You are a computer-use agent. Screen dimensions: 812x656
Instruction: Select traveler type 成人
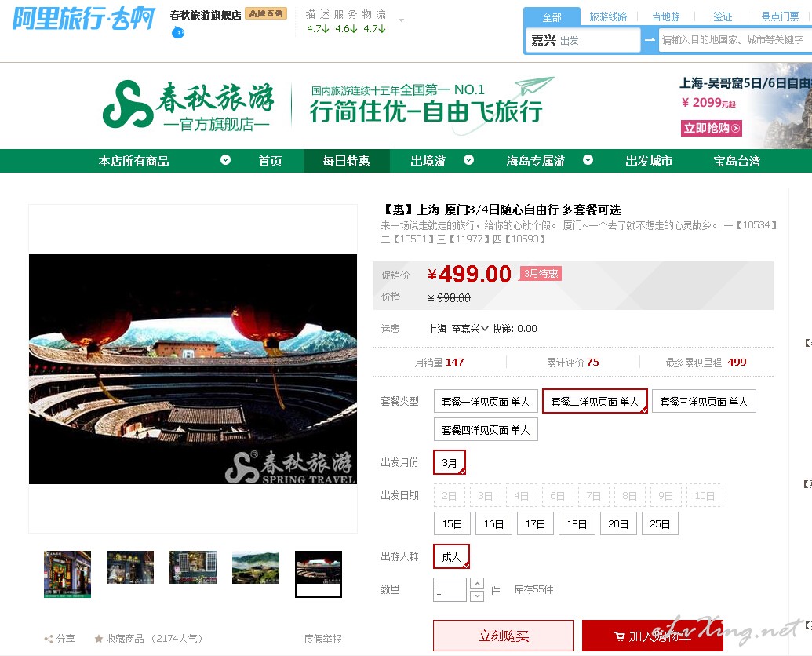[451, 556]
